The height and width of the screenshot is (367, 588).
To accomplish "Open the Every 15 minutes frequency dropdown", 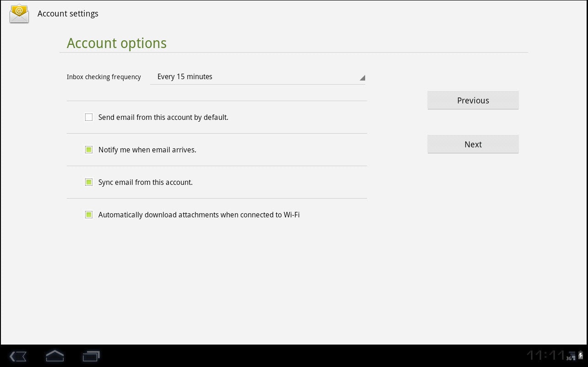I will (257, 77).
